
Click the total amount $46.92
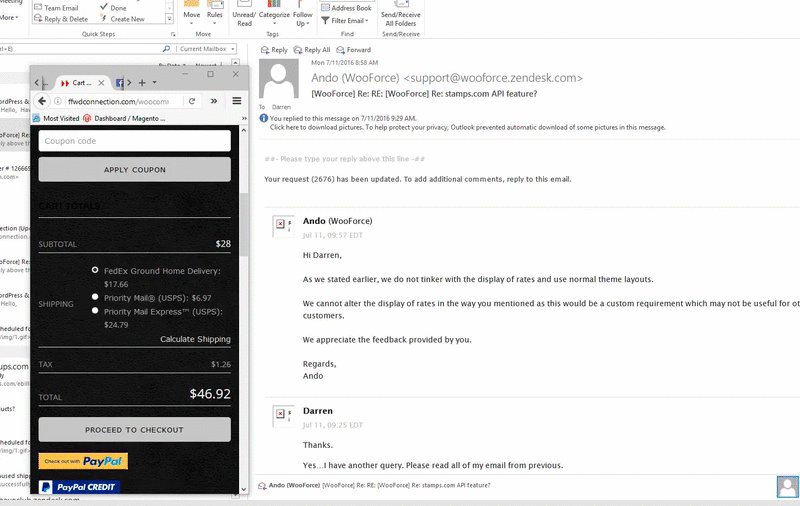pos(210,394)
